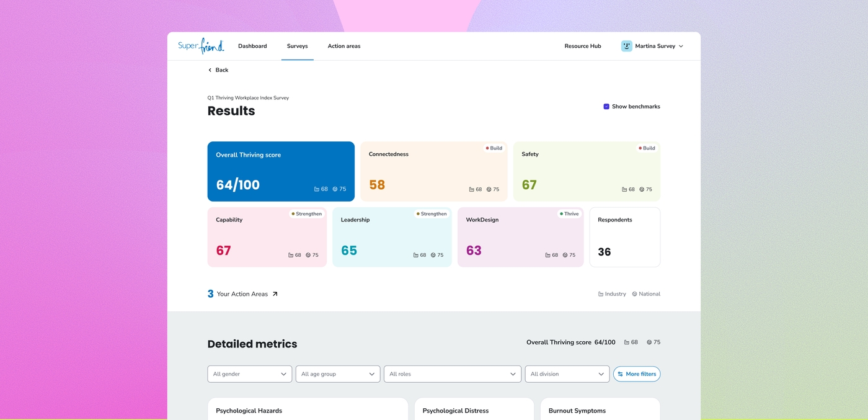868x420 pixels.
Task: Expand the All division dropdown
Action: tap(567, 374)
